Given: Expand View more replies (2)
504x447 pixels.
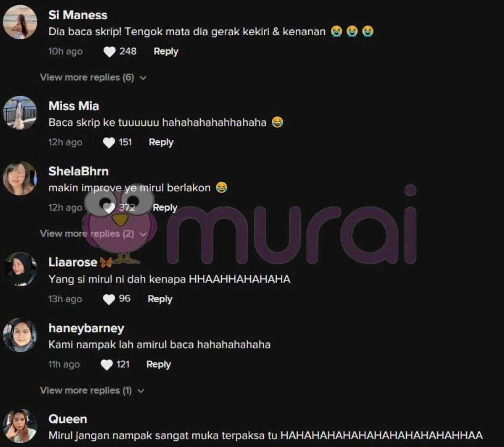Looking at the screenshot, I should coord(93,234).
